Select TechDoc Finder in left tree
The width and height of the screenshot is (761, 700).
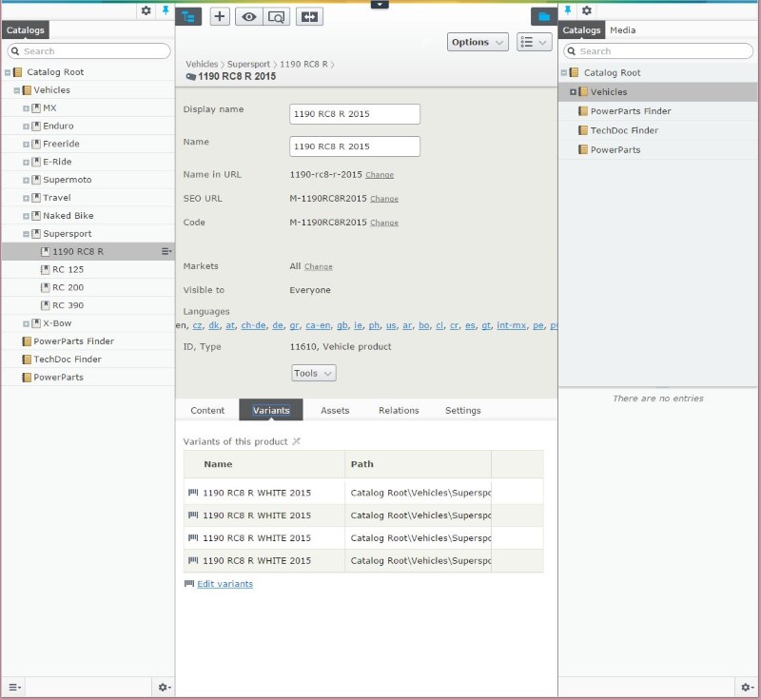68,359
